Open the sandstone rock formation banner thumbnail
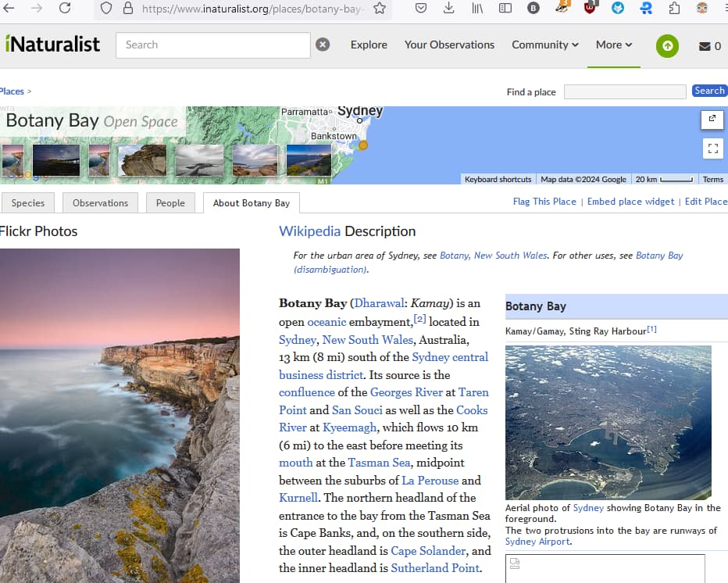The image size is (728, 583). (142, 159)
